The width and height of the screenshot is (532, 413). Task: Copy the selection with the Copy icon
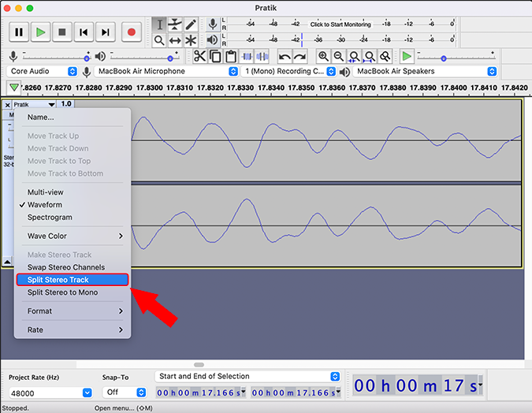(215, 56)
